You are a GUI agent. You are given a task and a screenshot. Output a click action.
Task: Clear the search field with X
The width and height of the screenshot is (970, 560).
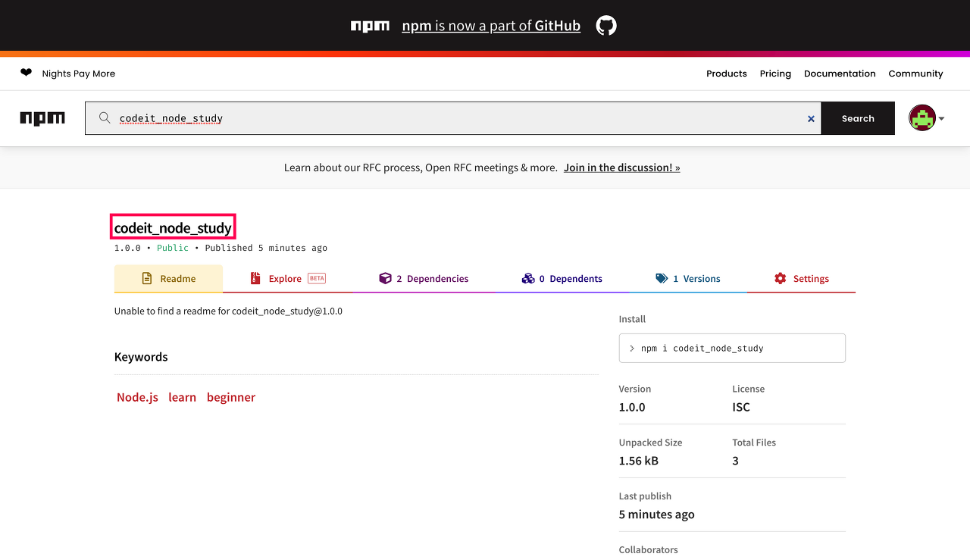[811, 119]
